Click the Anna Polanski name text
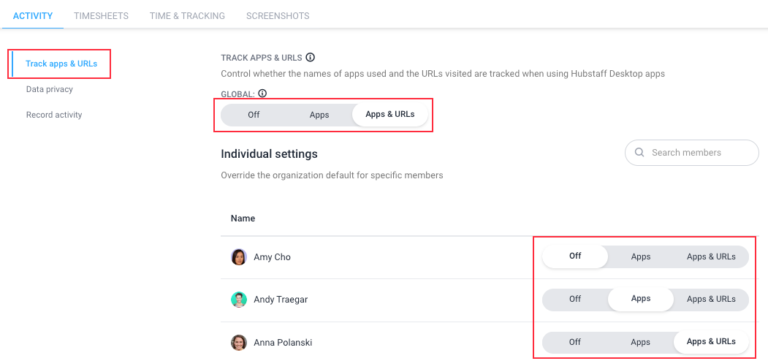The height and width of the screenshot is (361, 768). click(283, 342)
